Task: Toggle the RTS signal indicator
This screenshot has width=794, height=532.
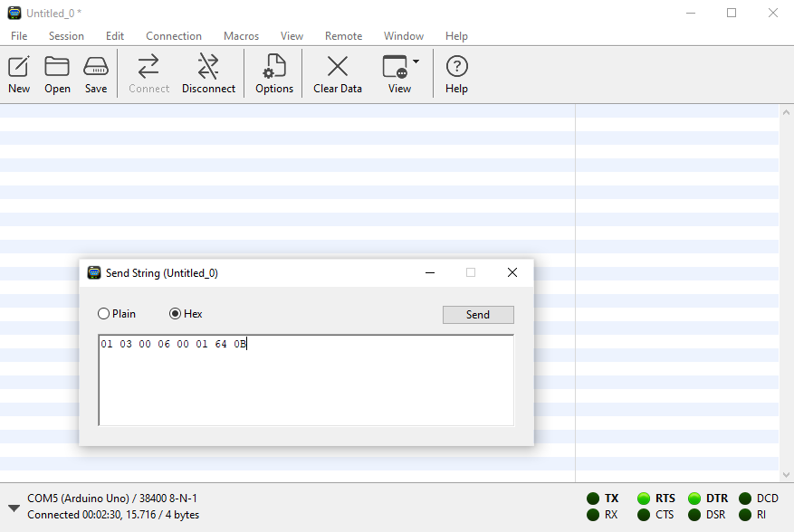Action: pos(644,499)
